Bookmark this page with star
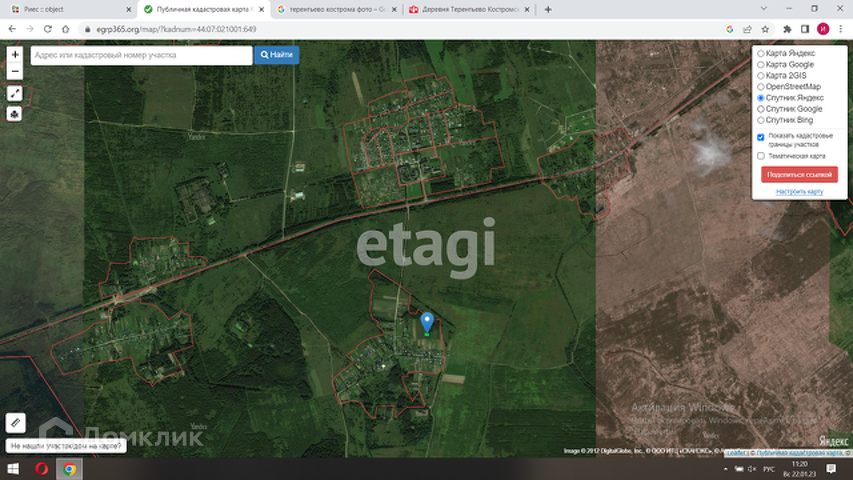The image size is (853, 480). click(765, 29)
